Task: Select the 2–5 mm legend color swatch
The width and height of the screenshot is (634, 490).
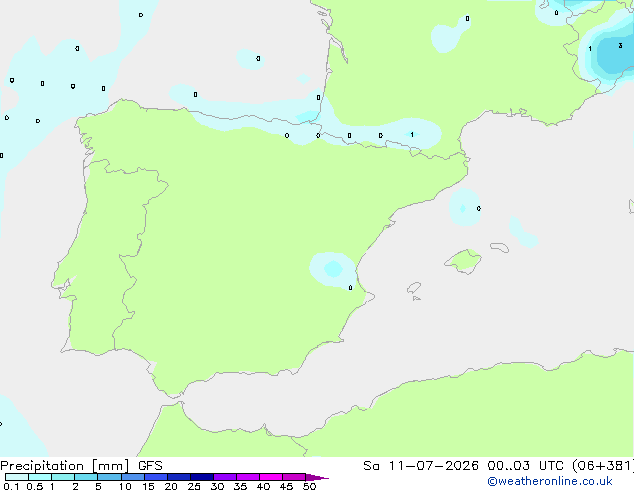Action: 86,477
